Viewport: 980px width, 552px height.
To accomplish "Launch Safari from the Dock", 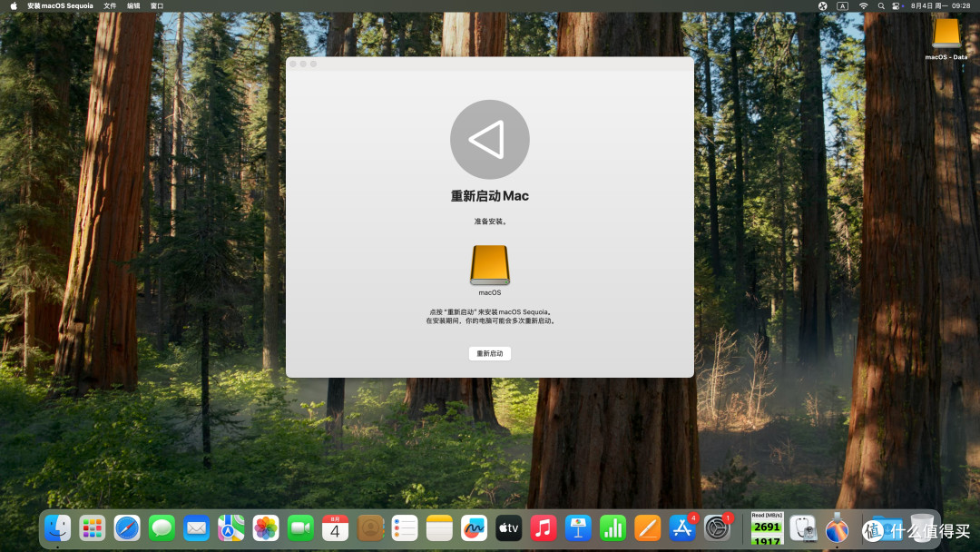I will [127, 528].
